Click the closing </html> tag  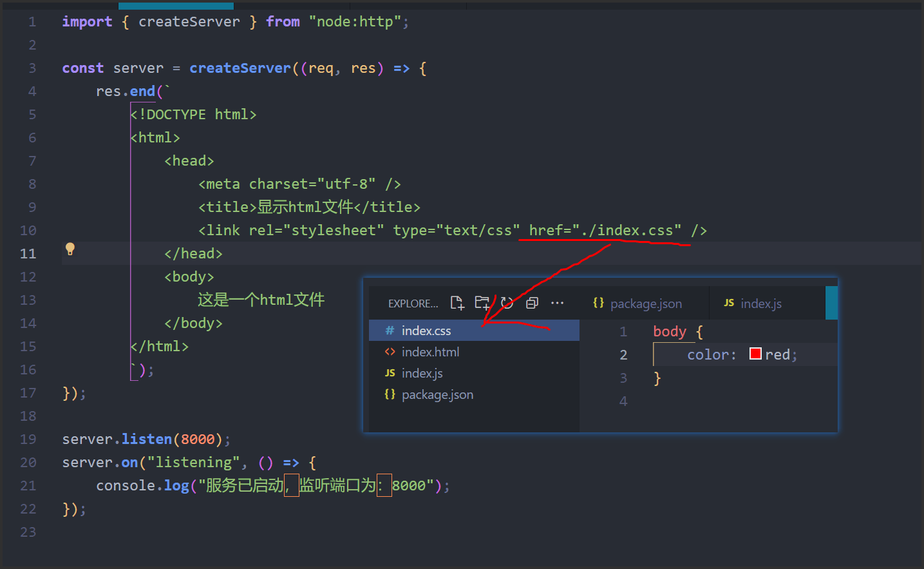[x=160, y=346]
